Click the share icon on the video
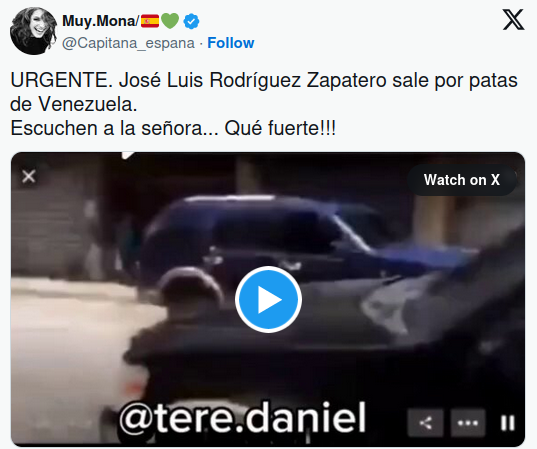Image resolution: width=537 pixels, height=449 pixels. tap(425, 423)
